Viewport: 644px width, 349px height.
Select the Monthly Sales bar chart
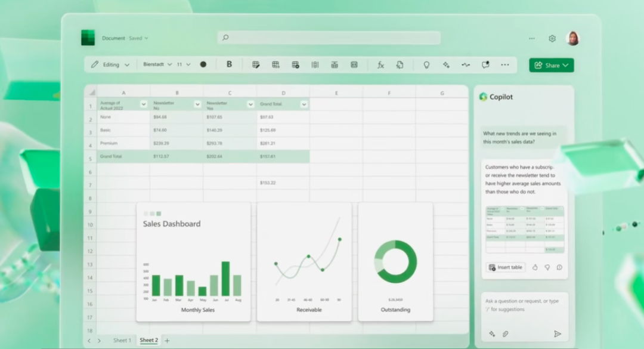(x=193, y=262)
